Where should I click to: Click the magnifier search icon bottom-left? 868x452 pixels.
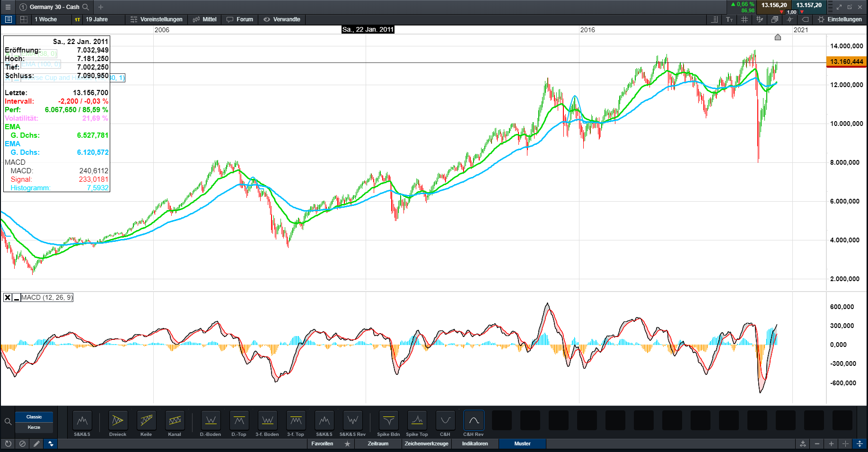point(8,422)
